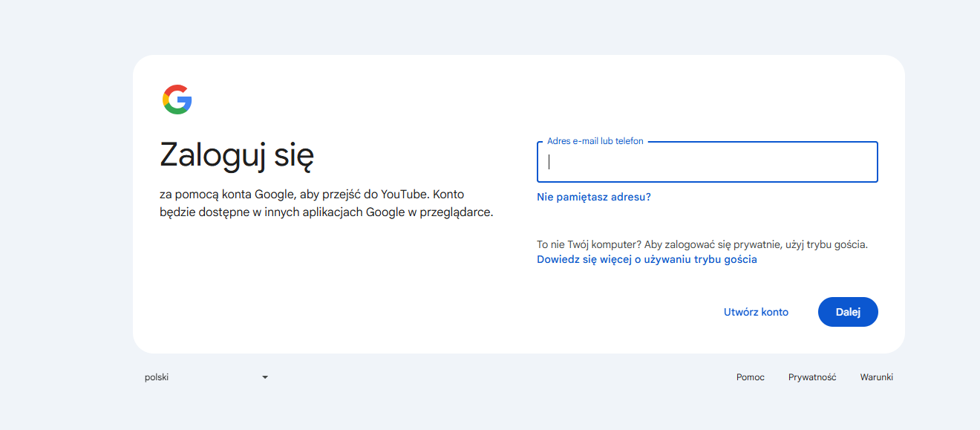980x430 pixels.
Task: Open the 'Prywatność' footer link
Action: coord(811,377)
